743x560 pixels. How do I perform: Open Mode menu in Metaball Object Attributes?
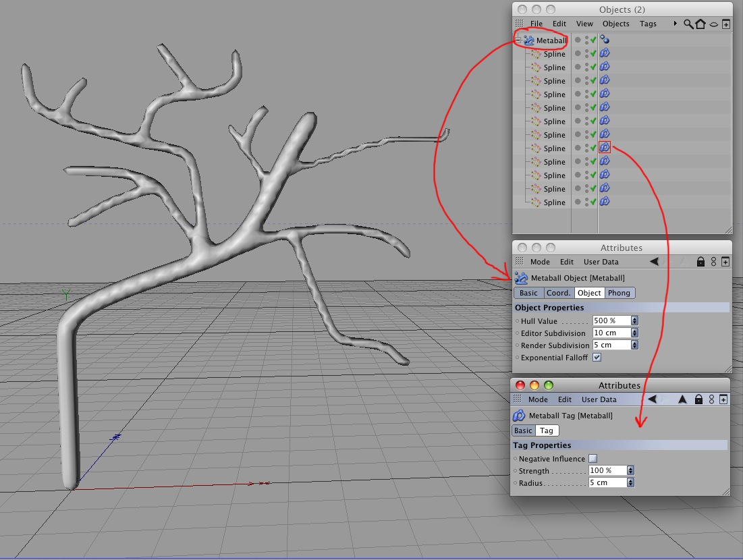click(540, 262)
